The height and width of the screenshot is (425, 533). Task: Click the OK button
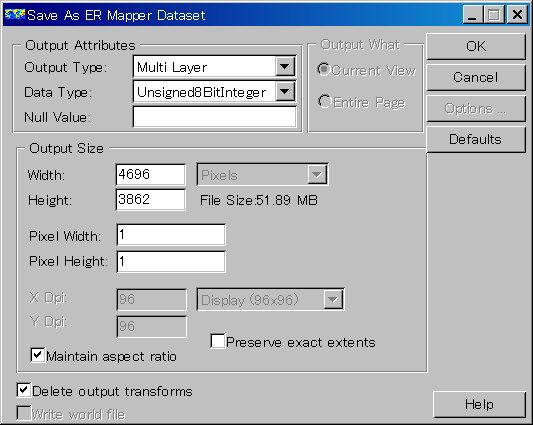click(x=476, y=47)
